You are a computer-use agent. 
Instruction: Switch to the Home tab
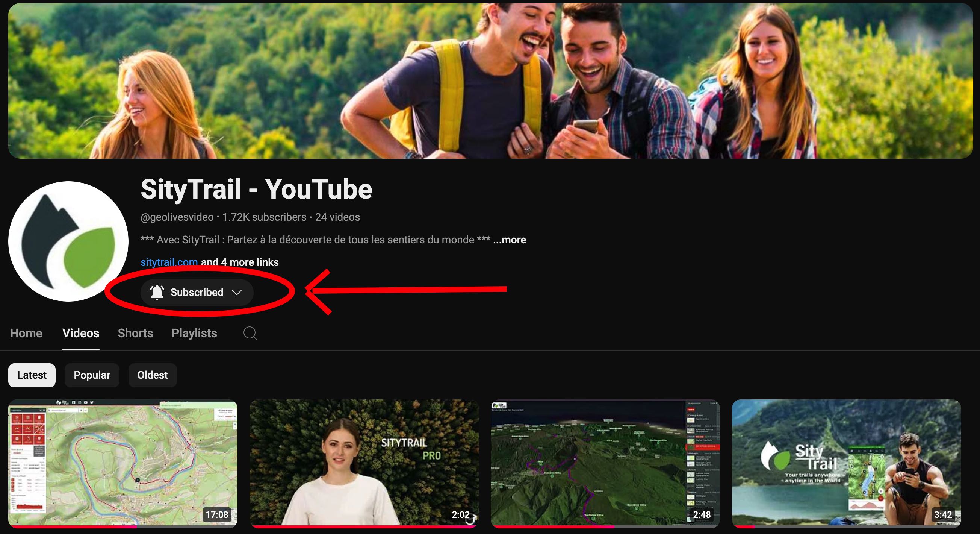(26, 333)
